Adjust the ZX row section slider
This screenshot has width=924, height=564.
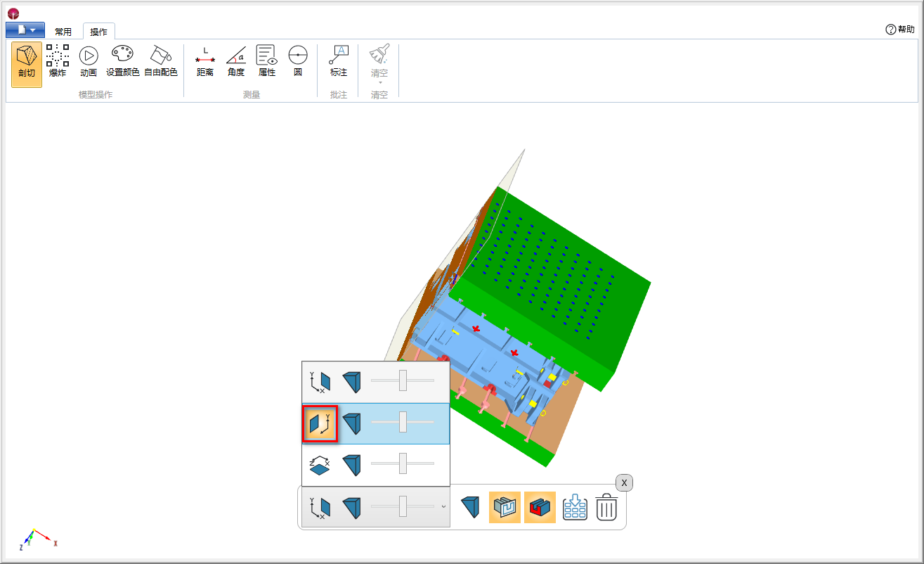tap(403, 463)
